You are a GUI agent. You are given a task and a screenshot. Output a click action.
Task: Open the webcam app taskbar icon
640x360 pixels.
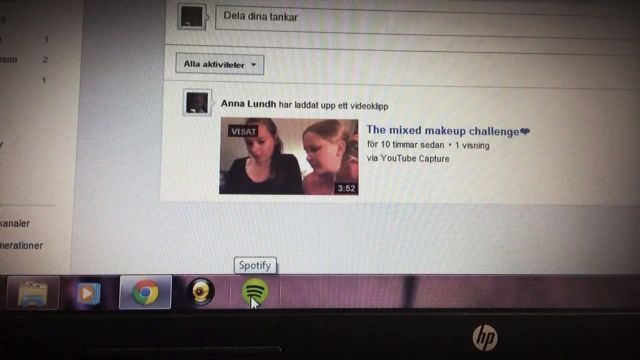[201, 292]
